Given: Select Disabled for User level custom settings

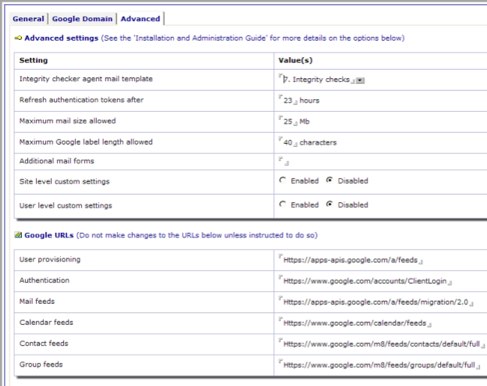Looking at the screenshot, I should [x=329, y=204].
